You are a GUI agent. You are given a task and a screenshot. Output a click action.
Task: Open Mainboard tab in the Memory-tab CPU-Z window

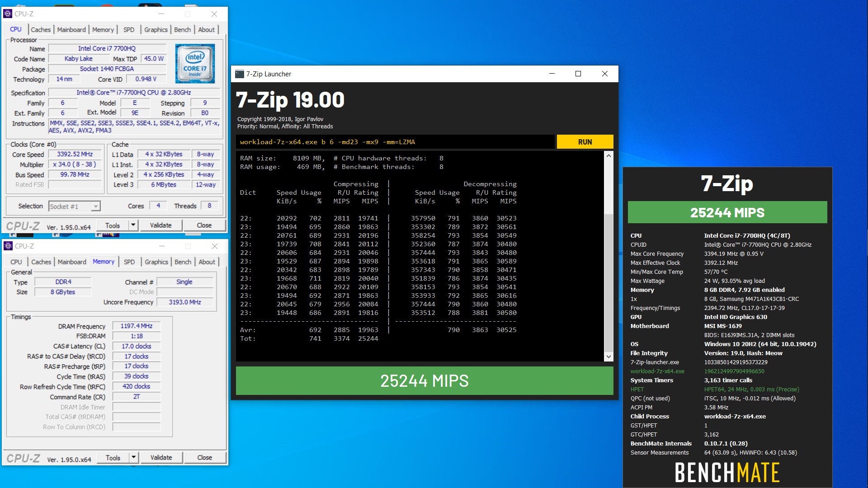(x=72, y=262)
